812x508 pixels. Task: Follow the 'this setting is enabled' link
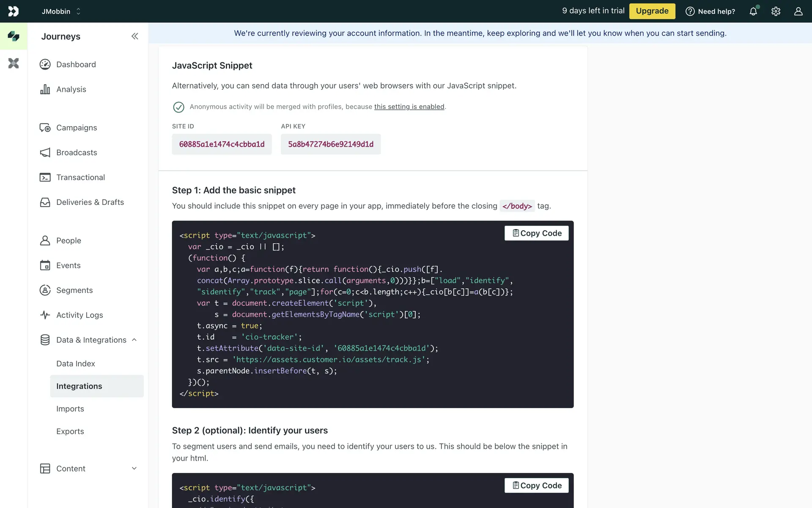(409, 107)
